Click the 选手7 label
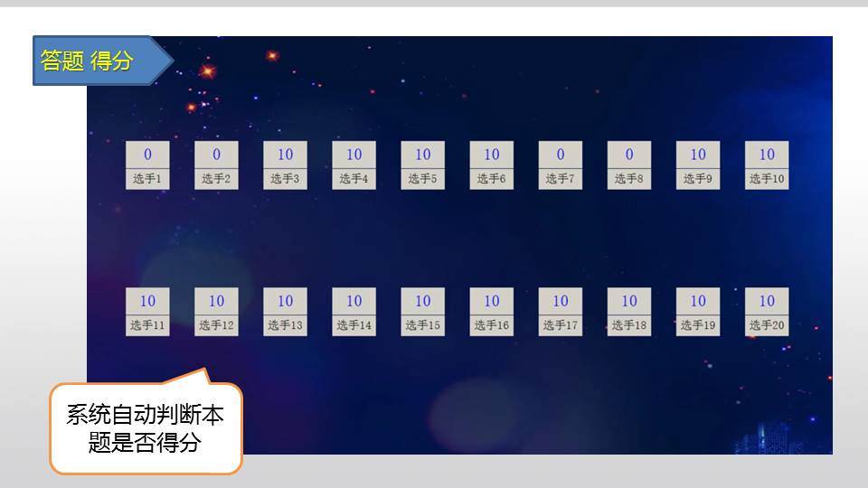 [x=561, y=179]
